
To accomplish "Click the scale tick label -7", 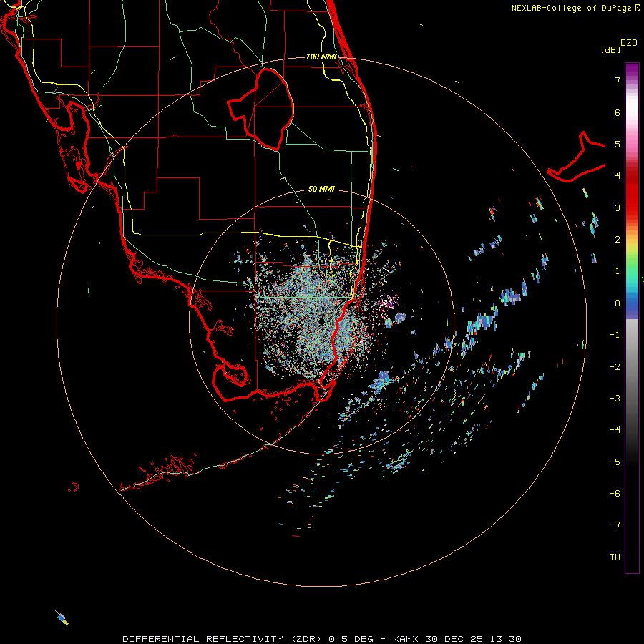I will coord(615,525).
